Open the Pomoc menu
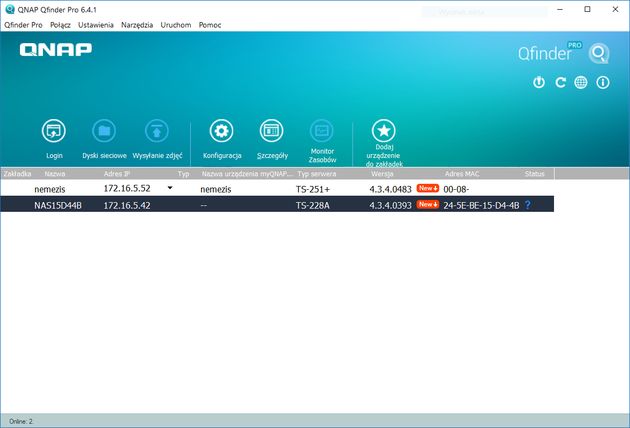The image size is (630, 428). pos(210,25)
